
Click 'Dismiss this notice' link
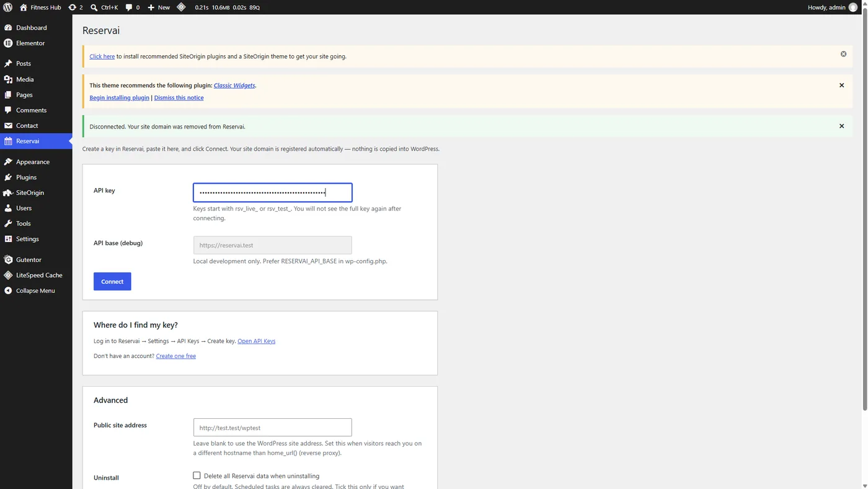179,98
